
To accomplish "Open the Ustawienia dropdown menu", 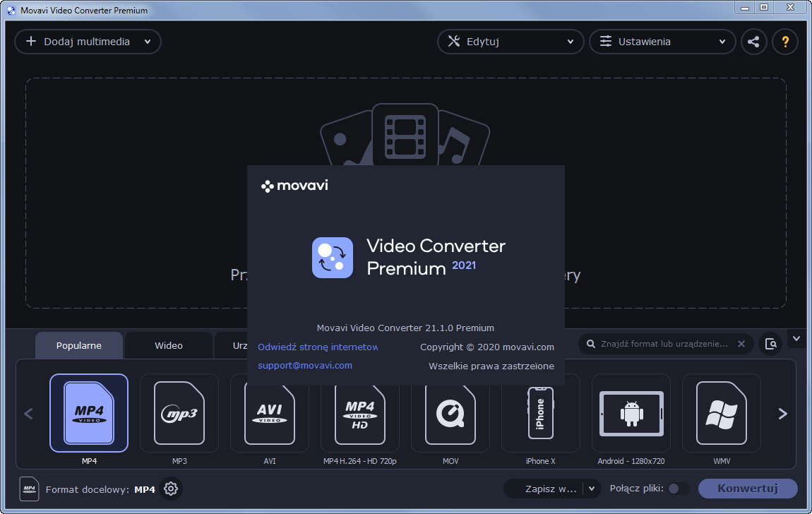I will click(662, 42).
